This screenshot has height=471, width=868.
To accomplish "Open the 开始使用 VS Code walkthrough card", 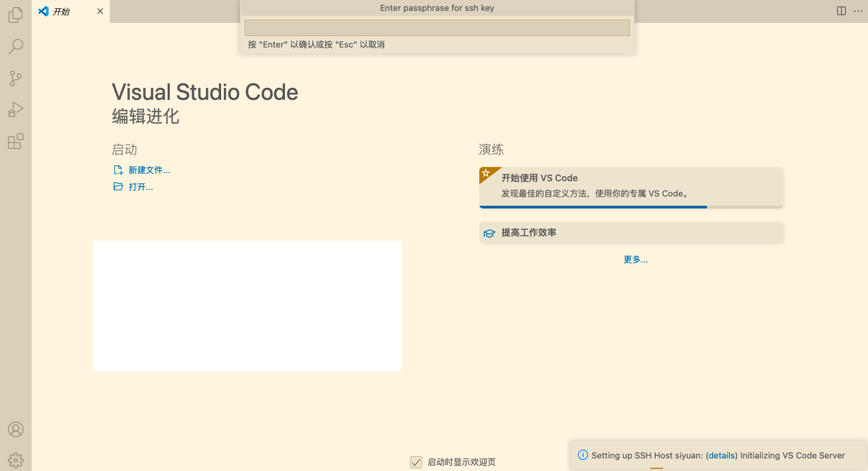I will (631, 188).
